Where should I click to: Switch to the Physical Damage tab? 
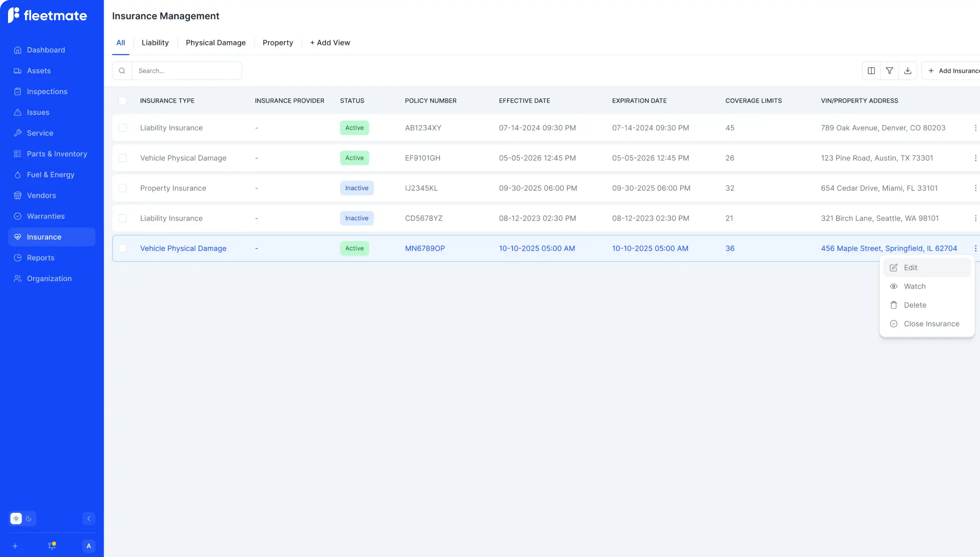click(x=216, y=43)
